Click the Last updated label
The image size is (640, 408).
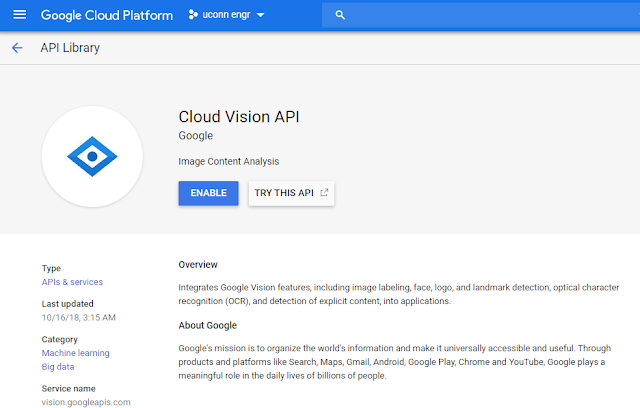[67, 304]
